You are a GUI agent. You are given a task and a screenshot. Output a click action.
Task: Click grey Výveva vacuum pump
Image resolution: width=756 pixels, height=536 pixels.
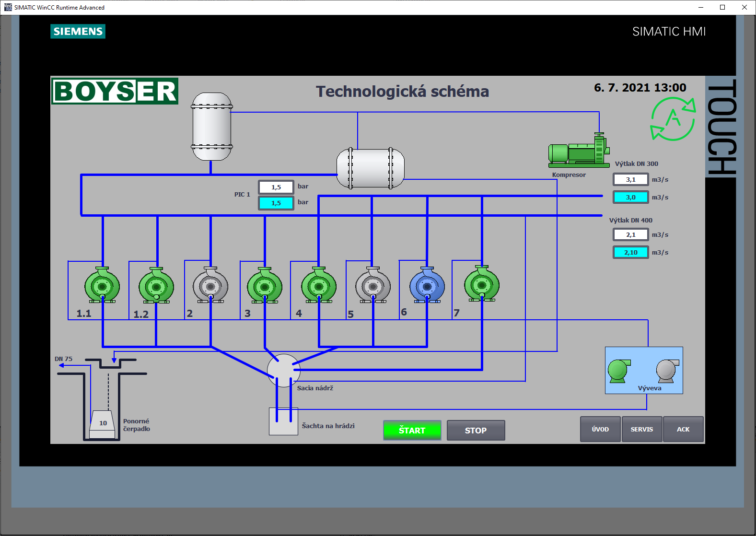pos(667,371)
